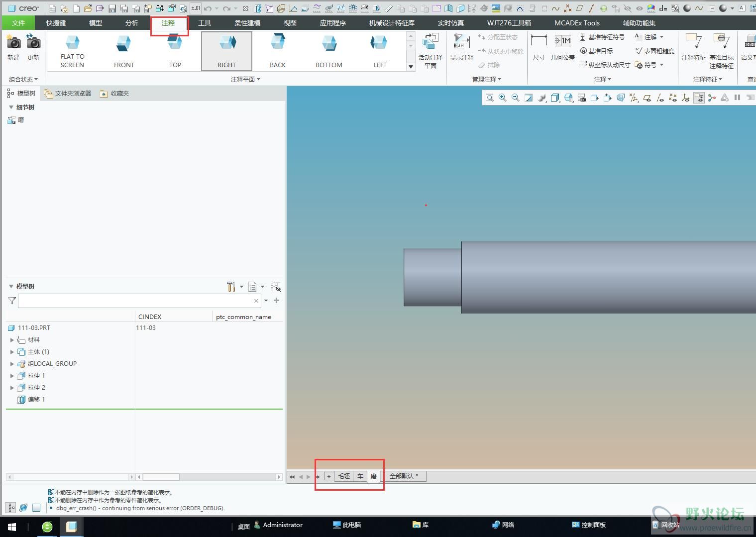Screen dimensions: 756x537
Task: Toggle axis display in graphics toolbar
Action: point(660,98)
